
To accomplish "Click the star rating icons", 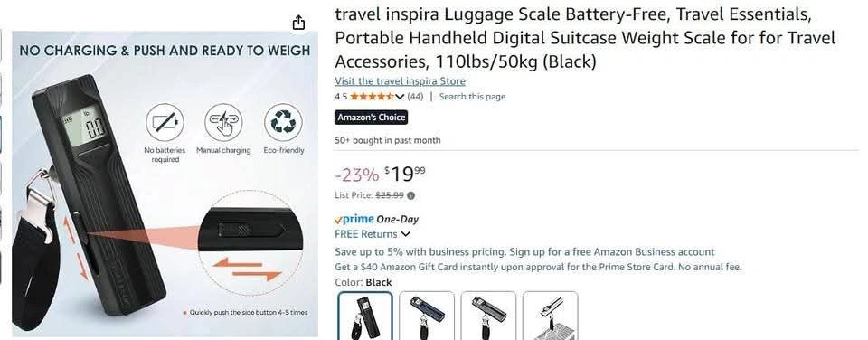I will pos(372,97).
